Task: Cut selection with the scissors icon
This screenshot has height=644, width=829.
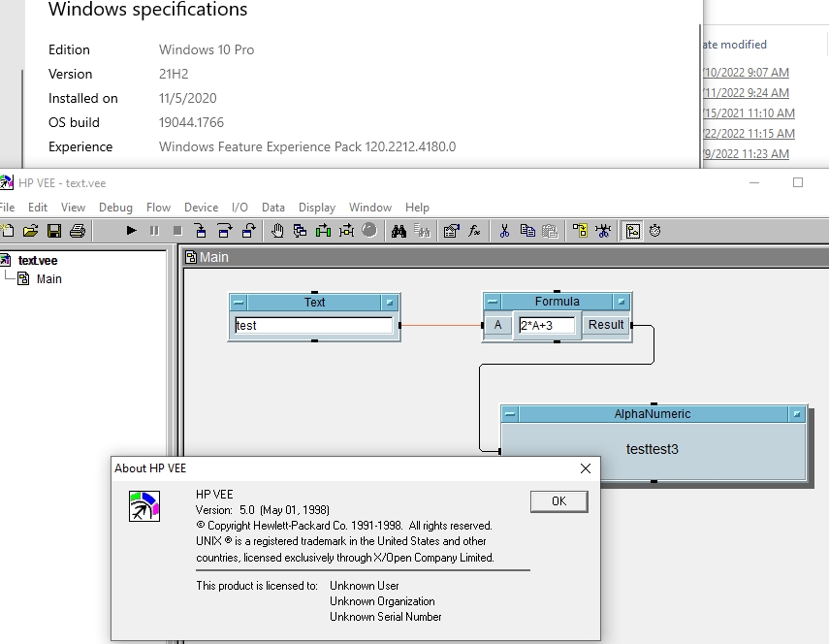Action: click(x=504, y=231)
